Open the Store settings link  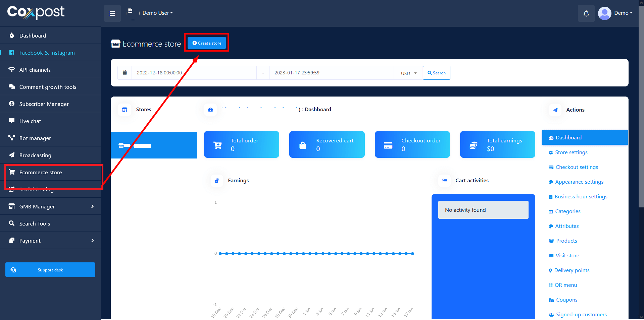[571, 152]
